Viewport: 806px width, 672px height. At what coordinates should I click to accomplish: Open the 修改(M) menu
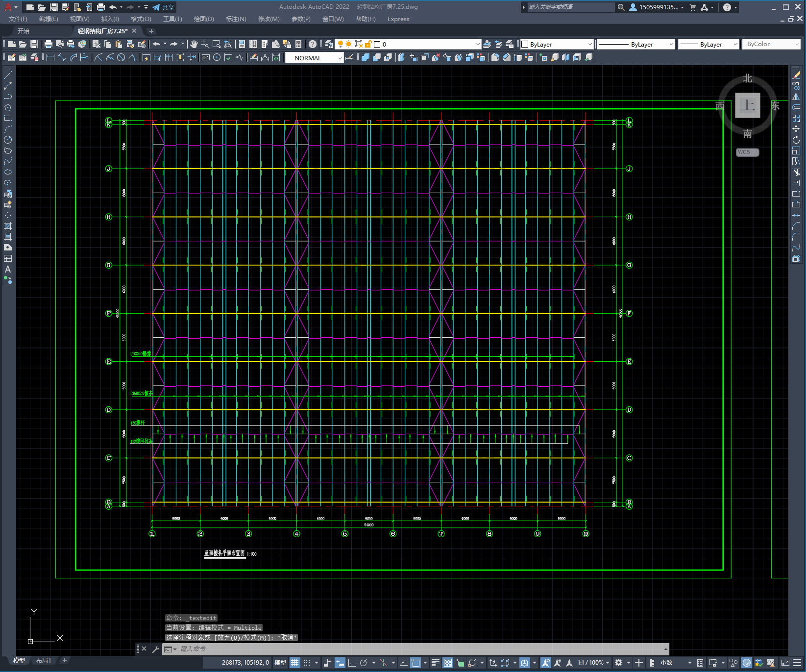tap(269, 19)
